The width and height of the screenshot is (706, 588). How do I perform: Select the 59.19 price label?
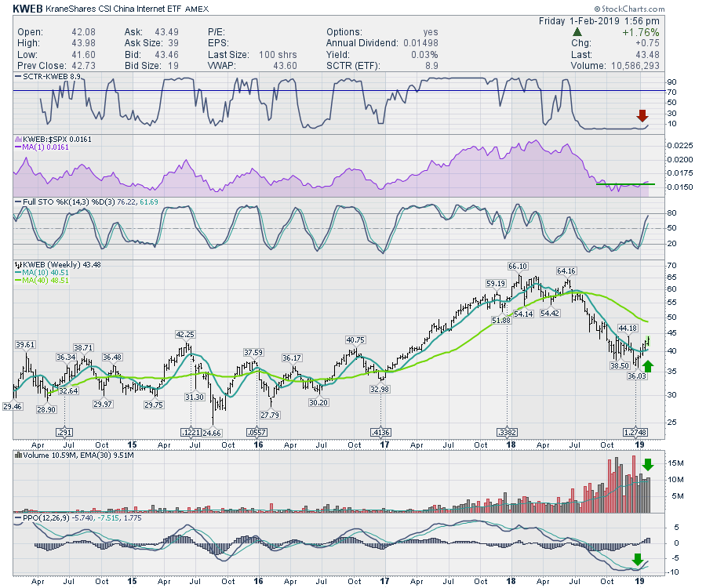(x=495, y=284)
